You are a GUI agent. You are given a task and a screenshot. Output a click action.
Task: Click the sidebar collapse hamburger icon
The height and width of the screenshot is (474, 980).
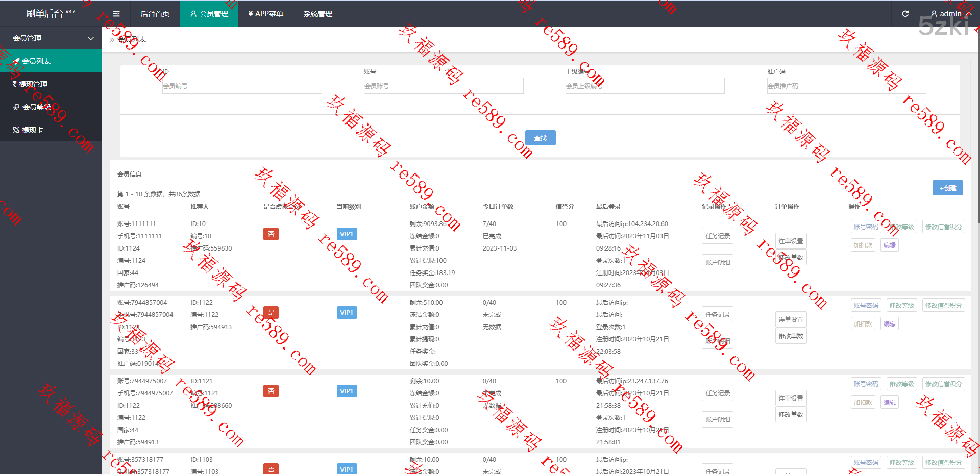[116, 14]
